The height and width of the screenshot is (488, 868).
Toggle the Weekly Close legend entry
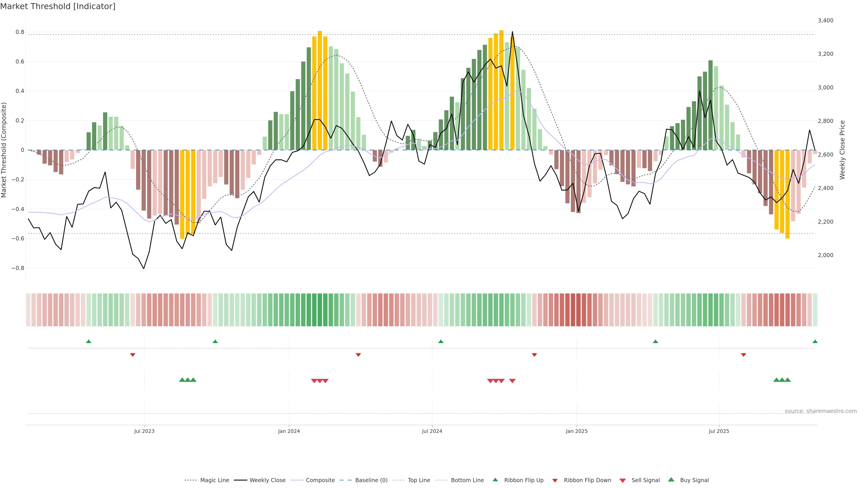point(267,480)
